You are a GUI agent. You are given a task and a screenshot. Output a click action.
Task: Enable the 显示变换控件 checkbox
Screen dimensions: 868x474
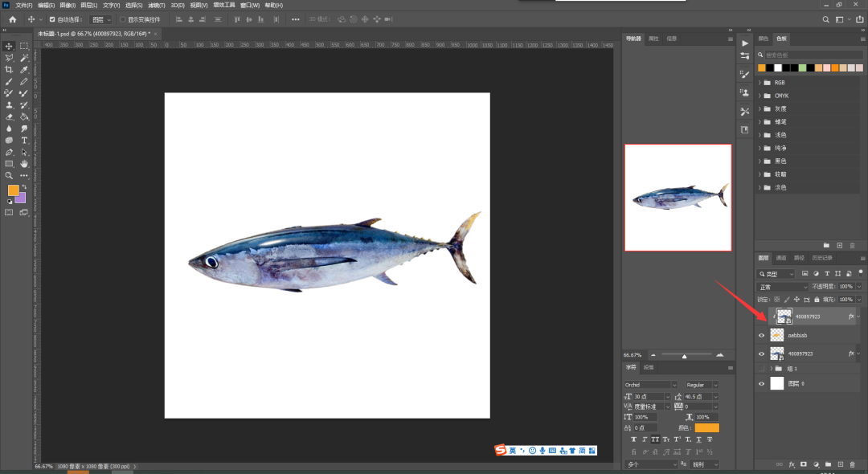pyautogui.click(x=123, y=19)
